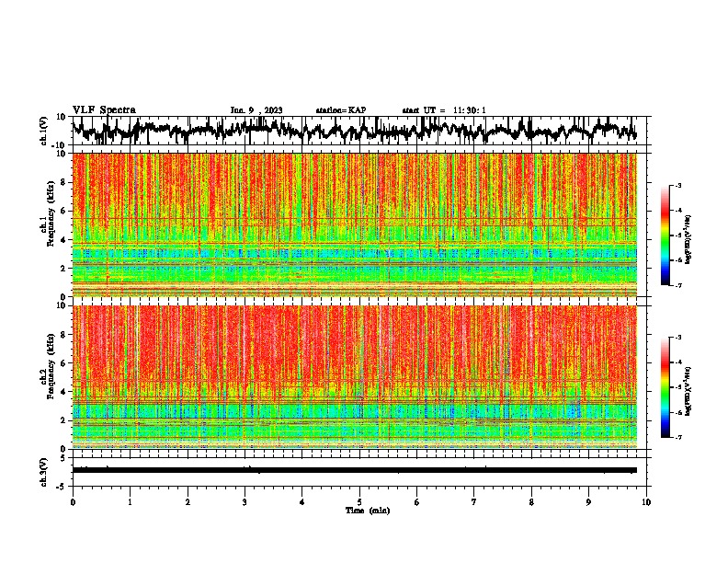
Task: Select the "start UT = 11:30: 1" text
Action: click(444, 110)
